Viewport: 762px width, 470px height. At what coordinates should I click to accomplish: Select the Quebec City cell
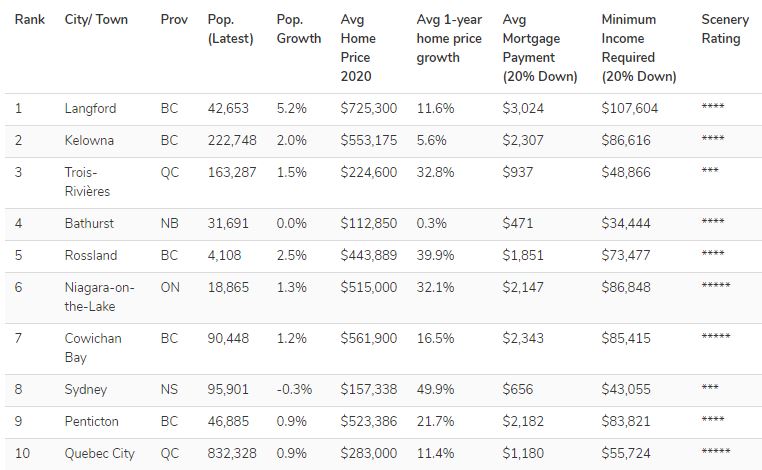click(x=99, y=453)
